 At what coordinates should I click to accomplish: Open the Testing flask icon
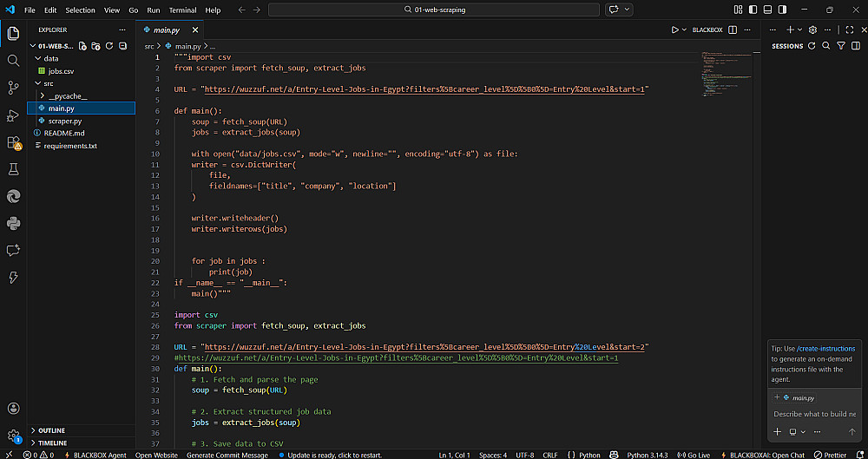point(13,169)
